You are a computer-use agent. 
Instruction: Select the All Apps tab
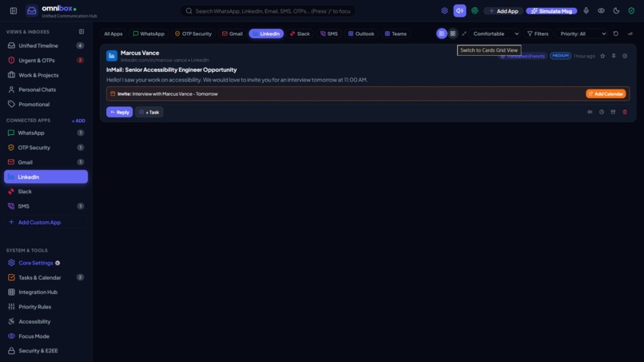coord(113,34)
